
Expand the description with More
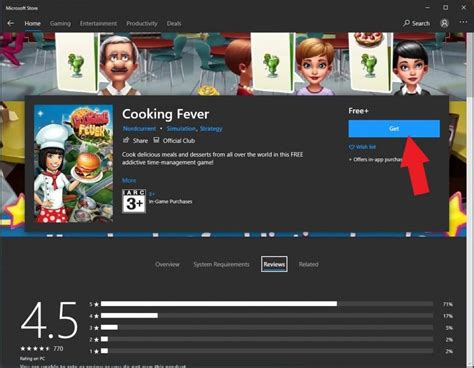pyautogui.click(x=129, y=180)
